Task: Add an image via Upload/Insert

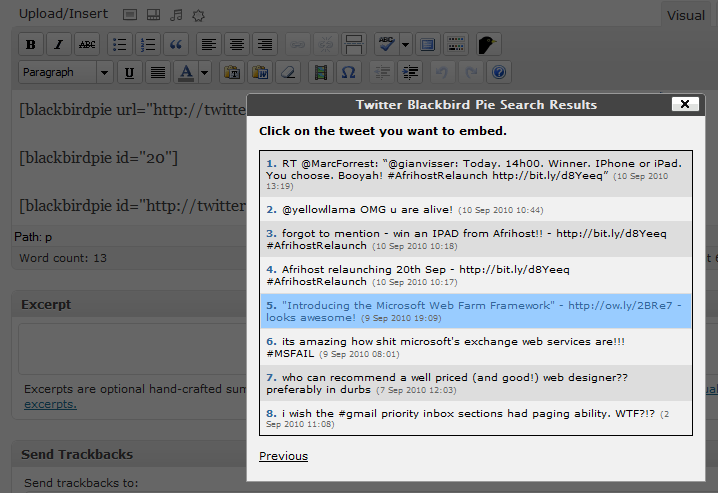Action: click(x=130, y=15)
